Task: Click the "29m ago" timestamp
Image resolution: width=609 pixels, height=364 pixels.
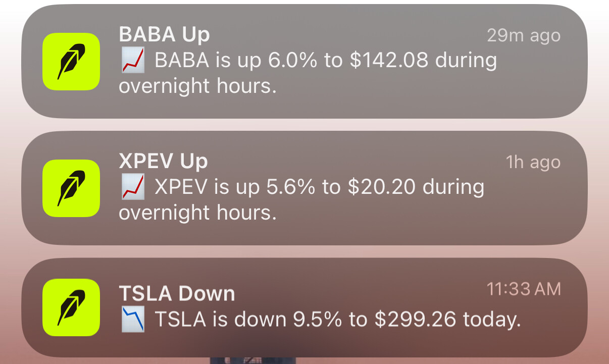Action: click(x=524, y=36)
